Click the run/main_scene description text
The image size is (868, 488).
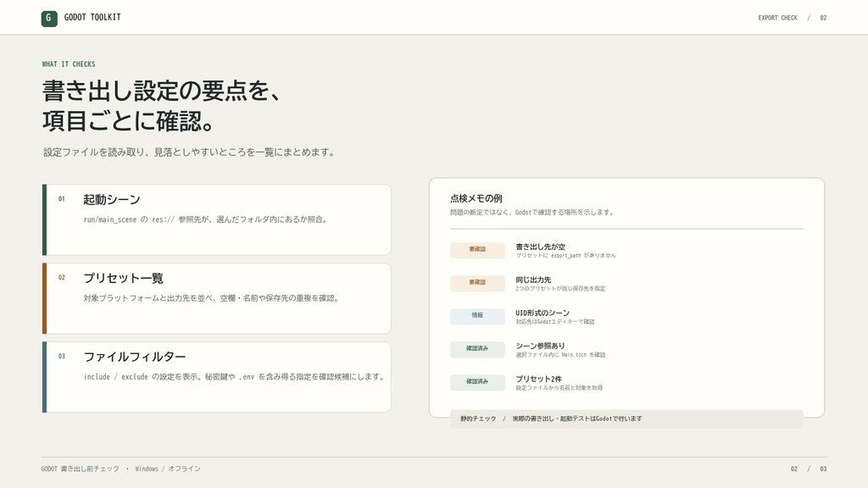pyautogui.click(x=206, y=219)
